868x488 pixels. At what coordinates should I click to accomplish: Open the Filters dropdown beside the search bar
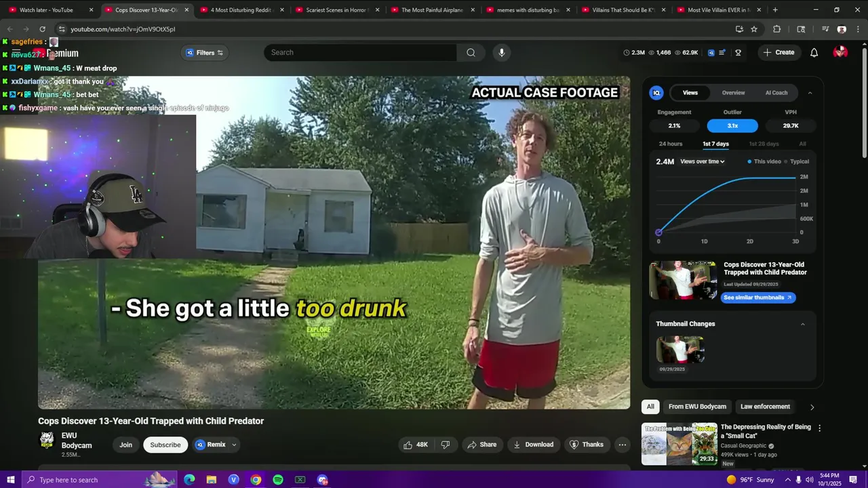205,52
